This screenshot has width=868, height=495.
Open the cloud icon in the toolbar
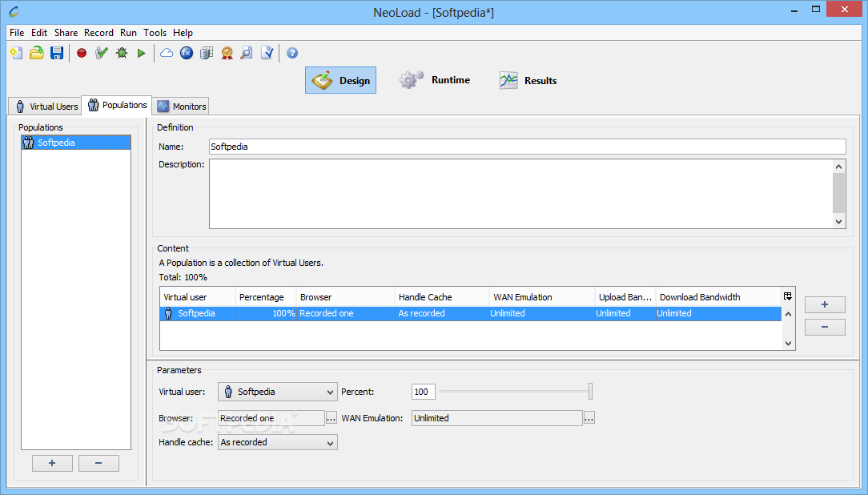pyautogui.click(x=166, y=53)
